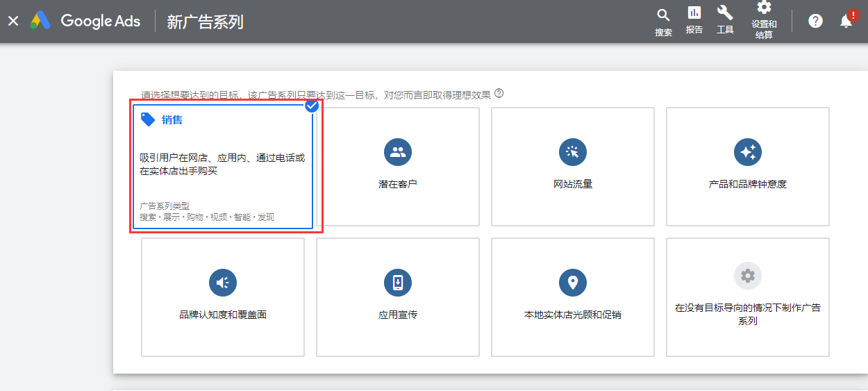
Task: Choose Brand awareness and reach goal
Action: click(223, 297)
